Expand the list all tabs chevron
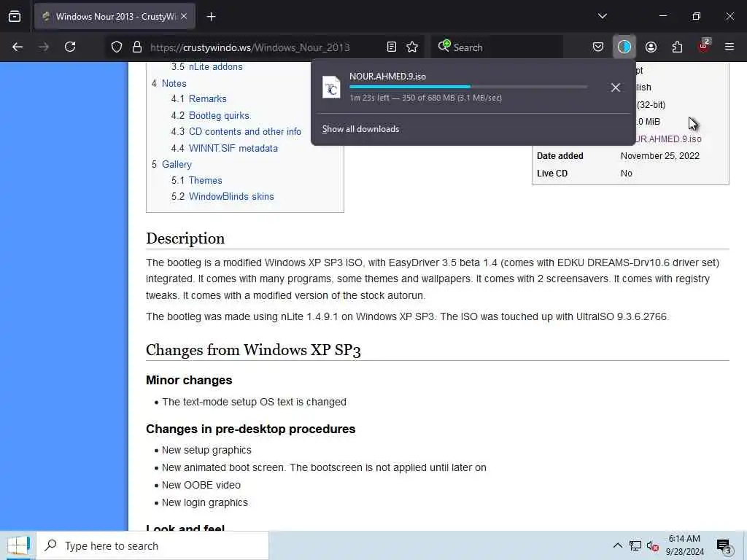This screenshot has height=560, width=747. point(602,16)
